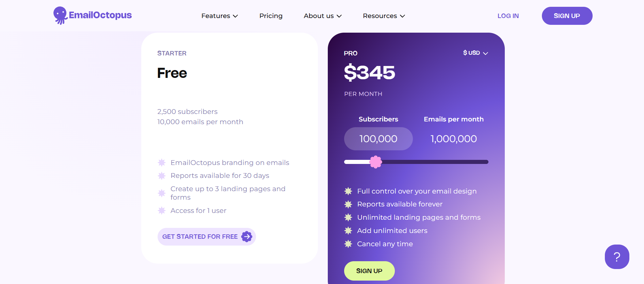This screenshot has width=644, height=284.
Task: Click the pink slider handle under Subscribers
Action: click(376, 162)
